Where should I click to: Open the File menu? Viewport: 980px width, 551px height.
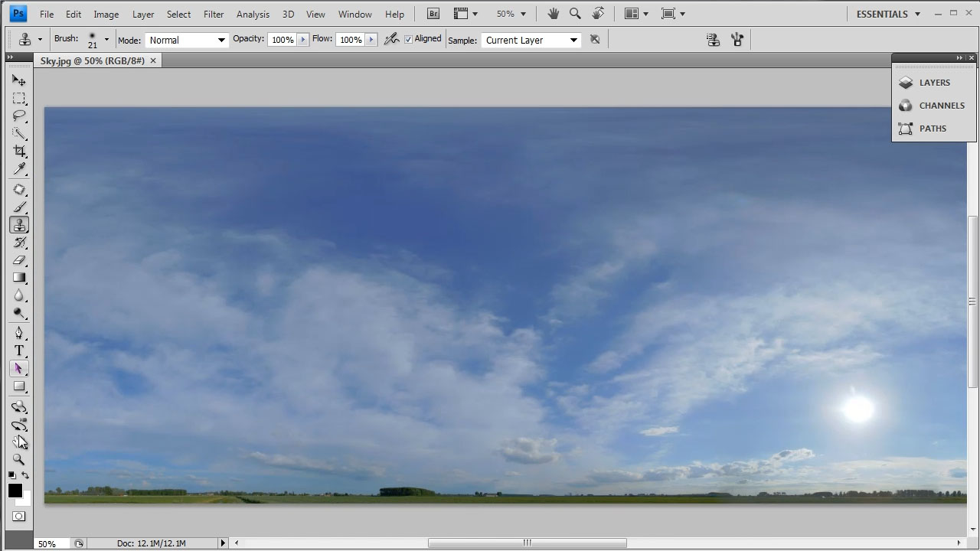[47, 14]
